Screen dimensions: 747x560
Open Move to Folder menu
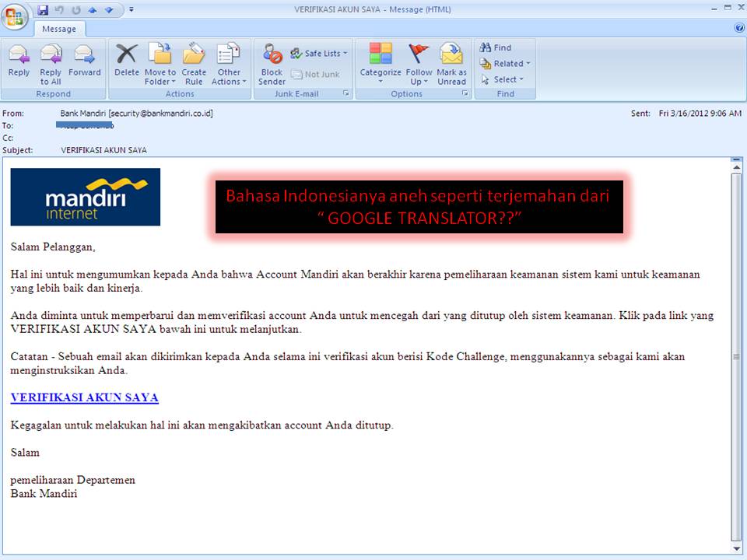coord(160,65)
